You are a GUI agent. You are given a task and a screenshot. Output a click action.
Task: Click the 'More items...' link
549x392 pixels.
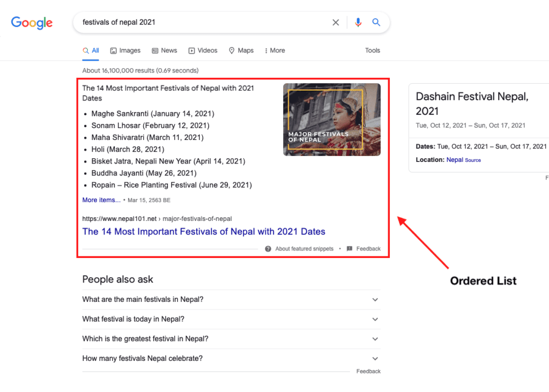coord(101,200)
